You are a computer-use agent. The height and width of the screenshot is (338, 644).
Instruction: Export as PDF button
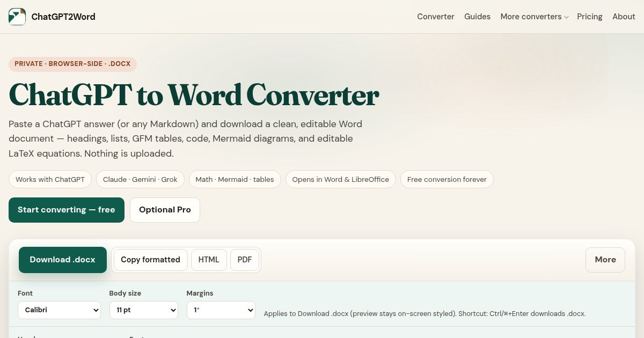click(x=245, y=260)
